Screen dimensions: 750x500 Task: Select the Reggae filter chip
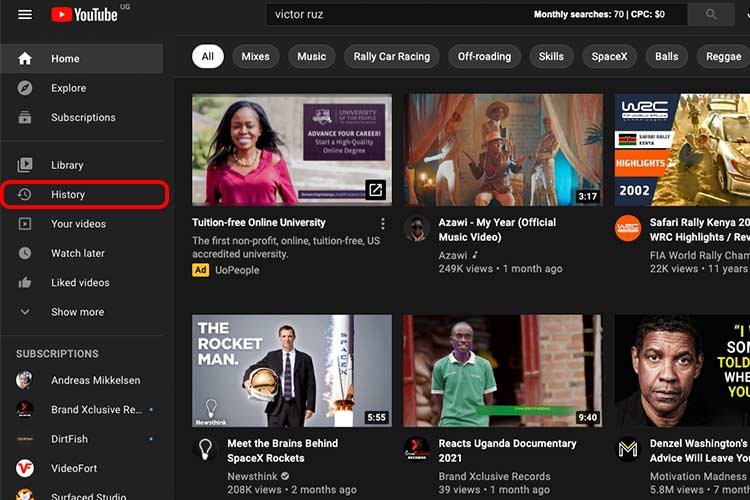(723, 56)
